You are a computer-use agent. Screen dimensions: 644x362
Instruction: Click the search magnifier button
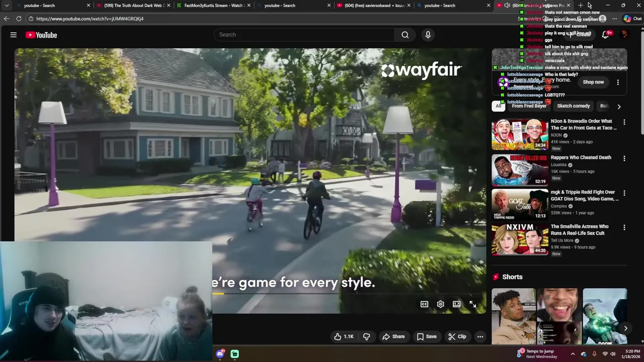coord(405,35)
